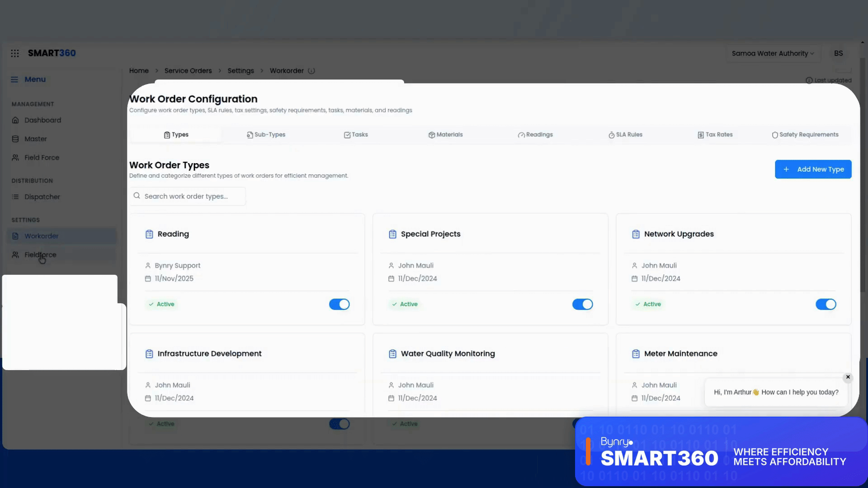Click the magnifier icon in search field
This screenshot has width=868, height=488.
pos(137,196)
